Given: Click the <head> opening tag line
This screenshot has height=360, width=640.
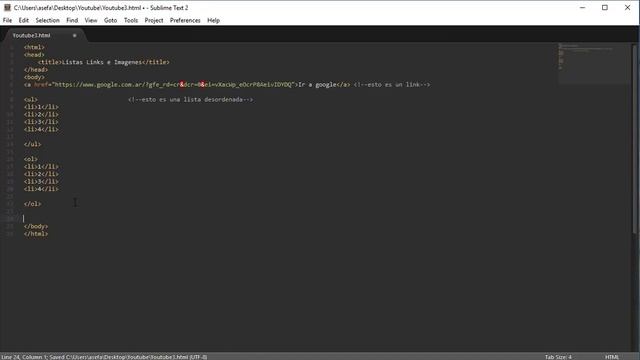Looking at the screenshot, I should 34,55.
